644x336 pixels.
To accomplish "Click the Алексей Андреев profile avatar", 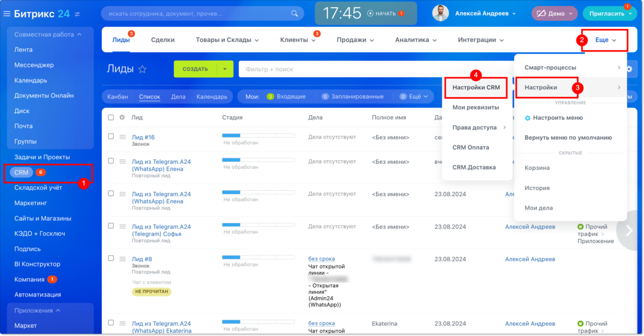I will (440, 14).
